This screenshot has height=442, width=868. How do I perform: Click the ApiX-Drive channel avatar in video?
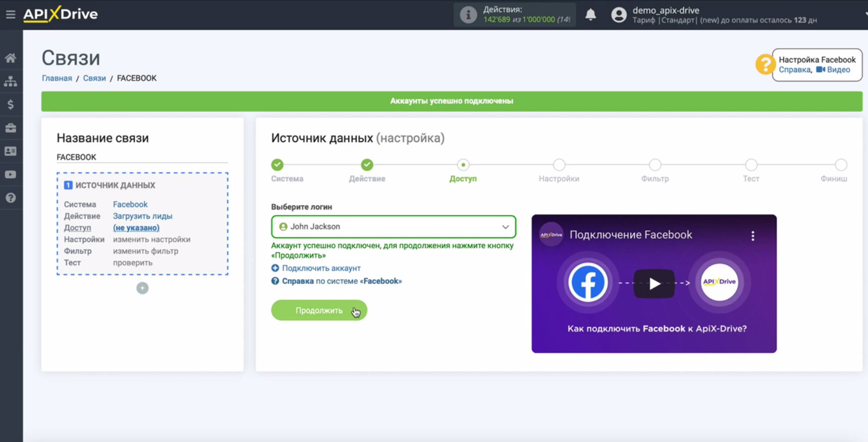pos(551,235)
